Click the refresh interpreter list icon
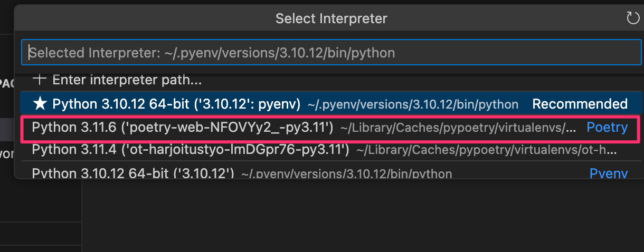Image resolution: width=644 pixels, height=252 pixels. 632,19
